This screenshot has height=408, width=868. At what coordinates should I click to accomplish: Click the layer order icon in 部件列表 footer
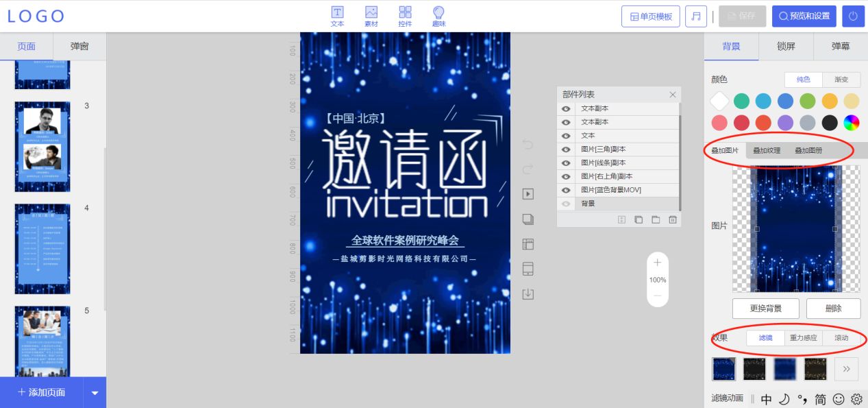pyautogui.click(x=621, y=219)
